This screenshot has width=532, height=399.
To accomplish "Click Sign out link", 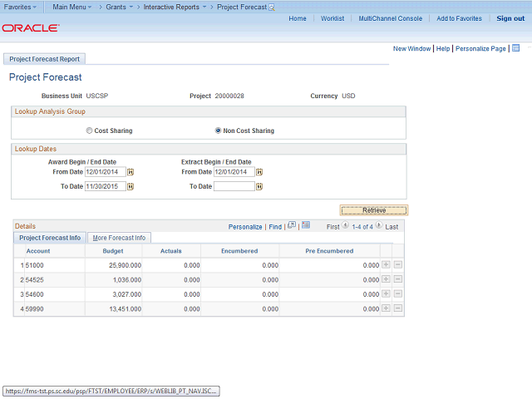I will click(x=510, y=18).
